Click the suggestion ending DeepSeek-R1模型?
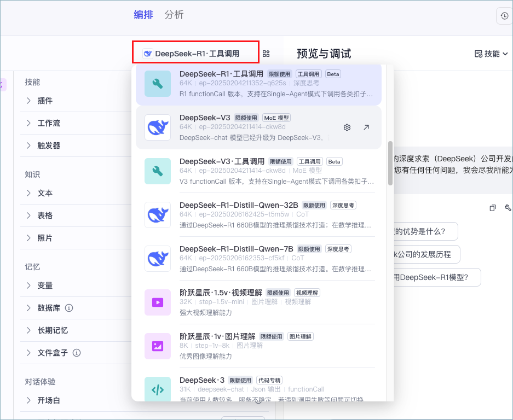Image resolution: width=513 pixels, height=420 pixels. pyautogui.click(x=437, y=277)
